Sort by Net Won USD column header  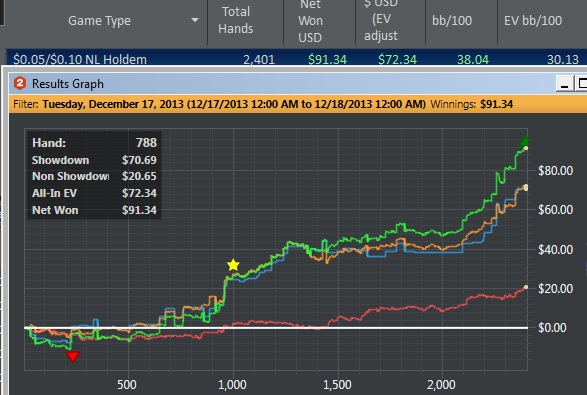click(310, 21)
